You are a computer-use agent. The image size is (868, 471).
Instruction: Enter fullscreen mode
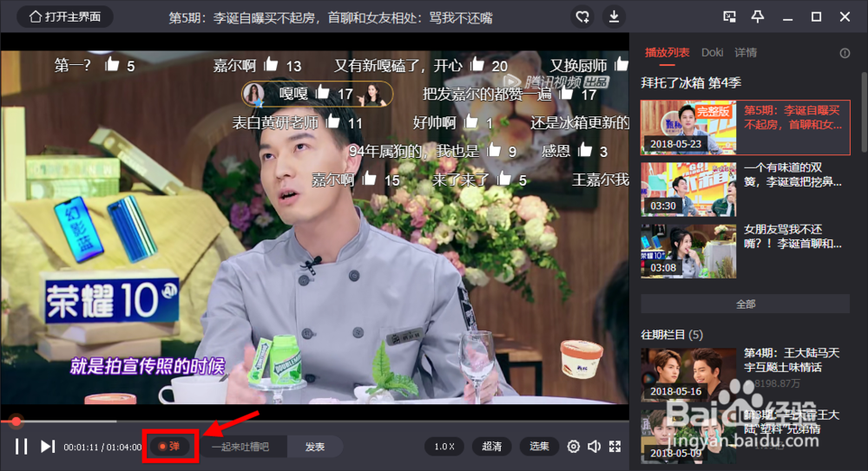click(x=615, y=446)
